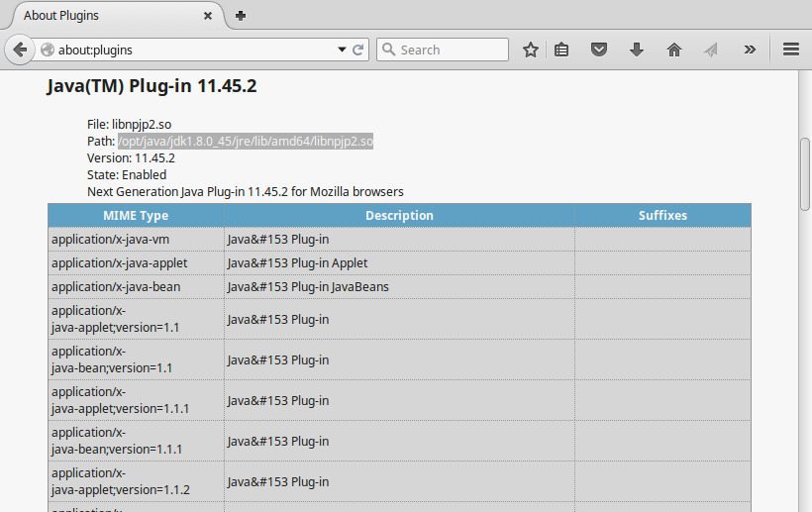Click cell 'application/x-java-bean'

pyautogui.click(x=136, y=287)
